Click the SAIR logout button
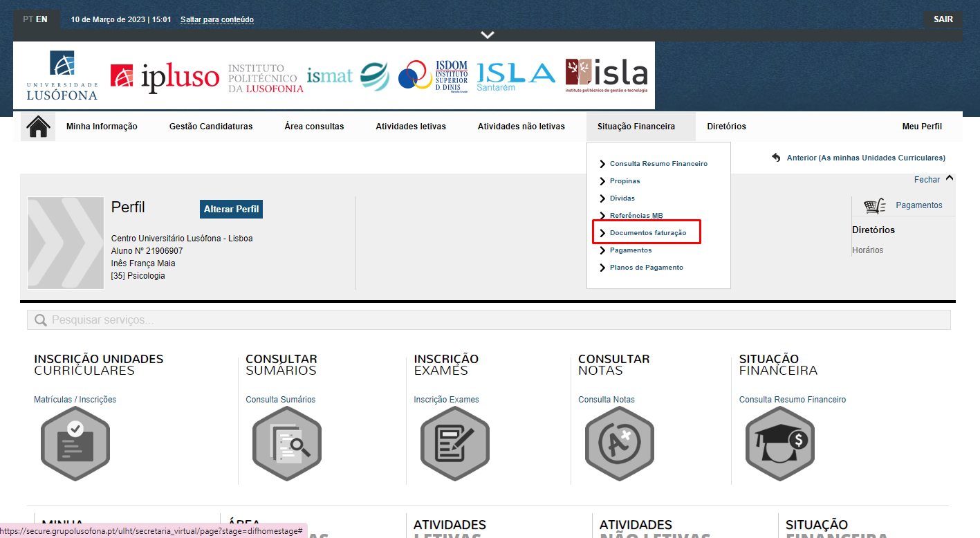 tap(943, 19)
